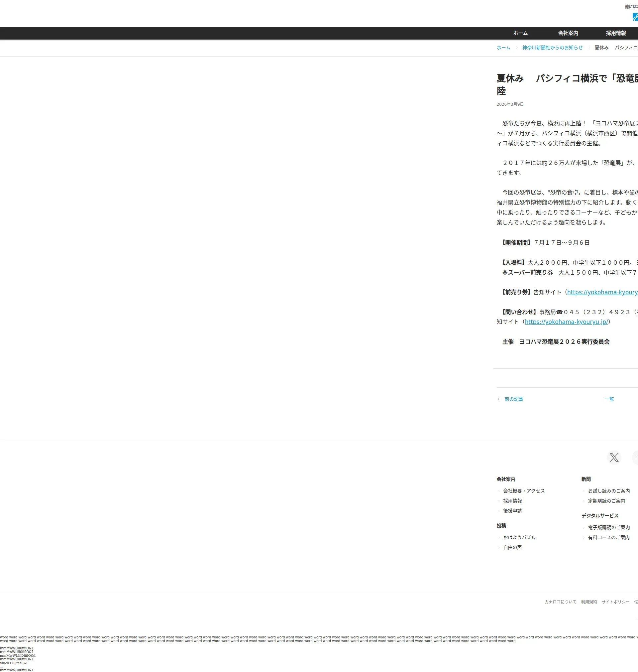Go to 前の記事 previous article
Screen dimensions: 638x672
513,399
